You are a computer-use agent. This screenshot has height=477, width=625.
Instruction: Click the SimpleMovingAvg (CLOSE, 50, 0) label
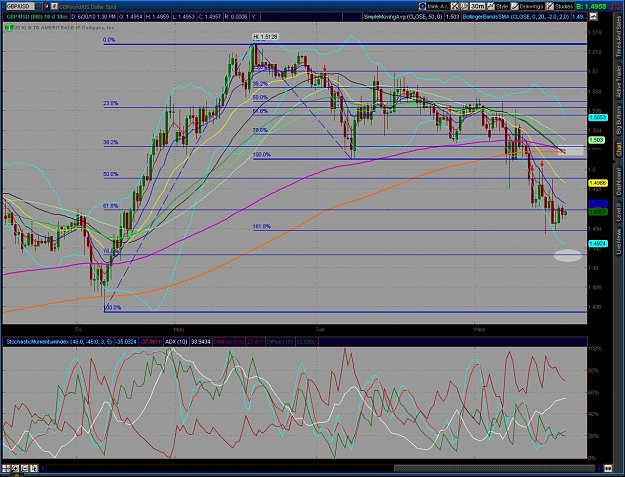(403, 17)
